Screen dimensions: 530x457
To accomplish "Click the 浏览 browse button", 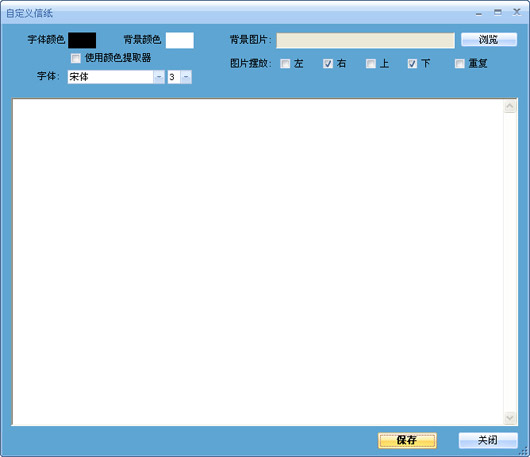I will click(x=489, y=40).
